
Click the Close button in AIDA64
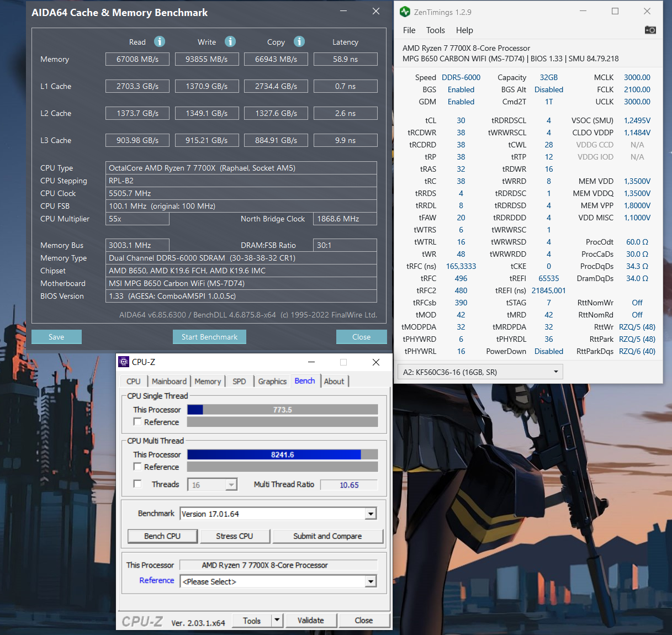(361, 337)
